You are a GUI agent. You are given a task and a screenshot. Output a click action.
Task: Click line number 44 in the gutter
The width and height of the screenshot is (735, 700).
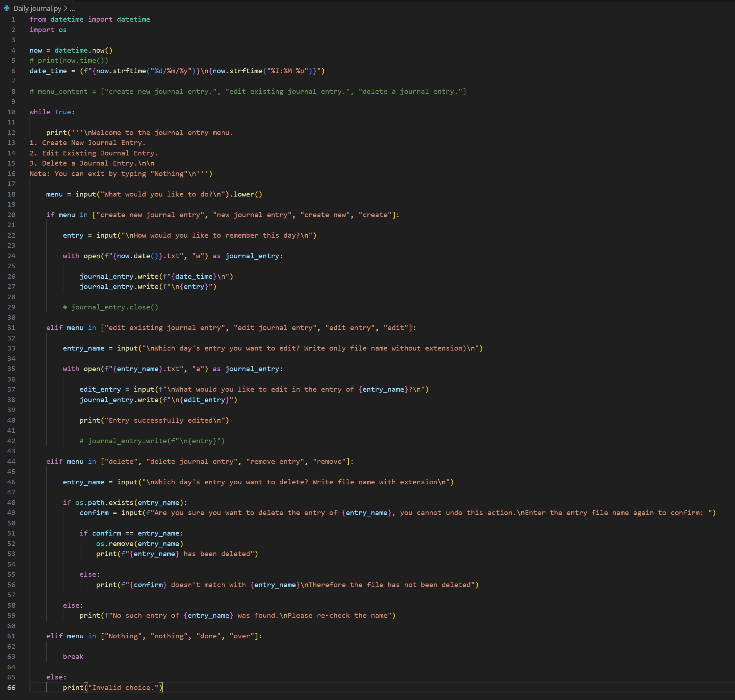(12, 461)
